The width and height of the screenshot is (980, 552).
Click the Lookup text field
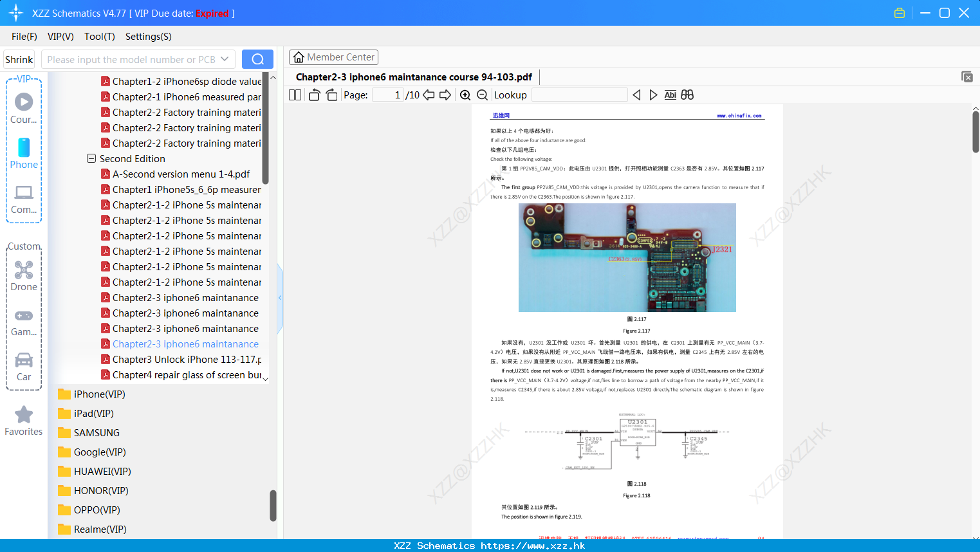point(579,95)
